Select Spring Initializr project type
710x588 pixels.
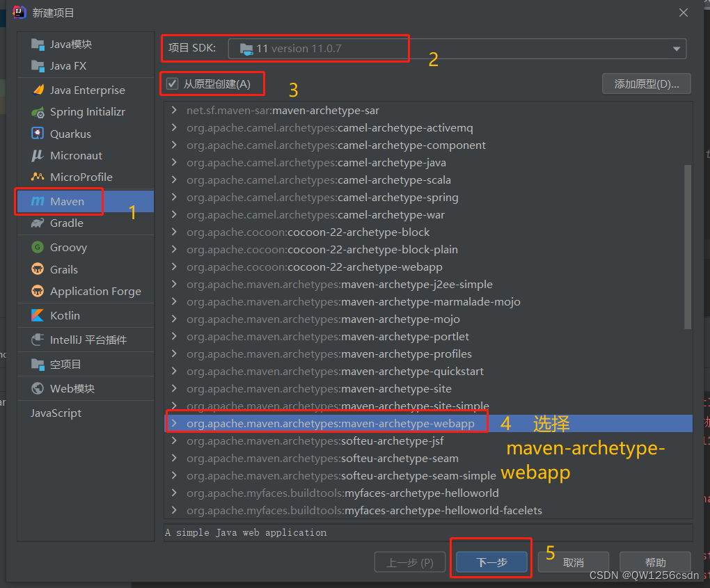pyautogui.click(x=86, y=112)
